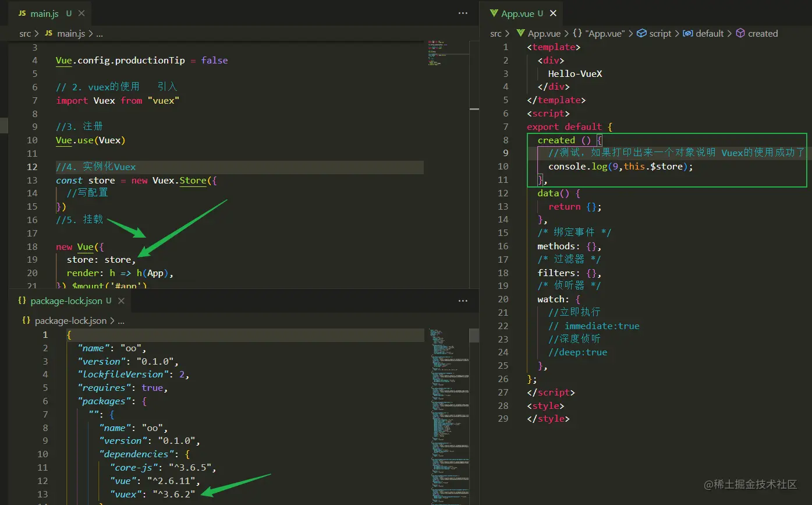Screen dimensions: 812x505
Task: Click Vue logo icon in App.vue breadcrumb
Action: tap(520, 34)
